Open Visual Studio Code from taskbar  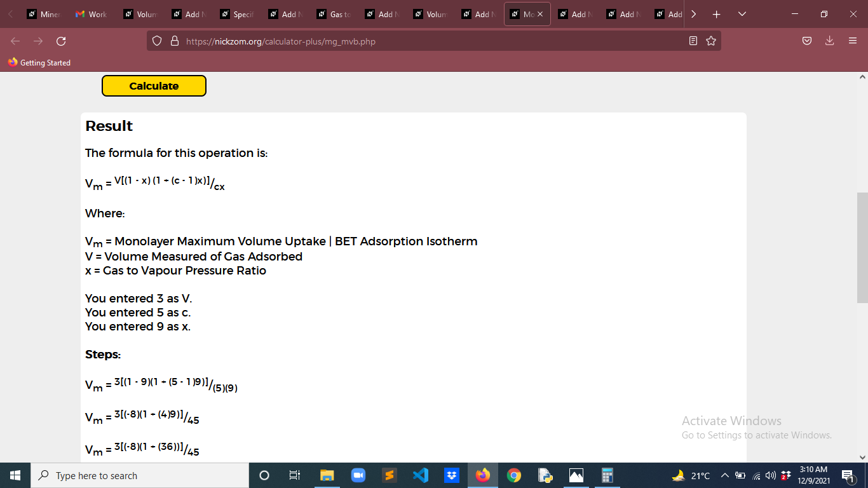(420, 475)
